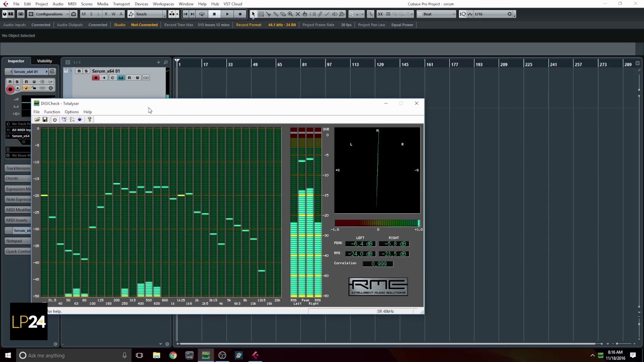Click Add Track plus icon
The width and height of the screenshot is (644, 362).
158,62
